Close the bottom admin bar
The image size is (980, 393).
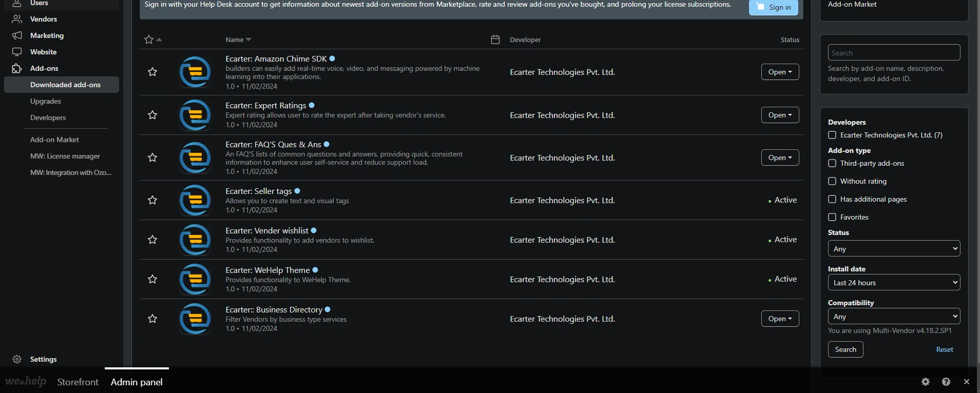(967, 382)
